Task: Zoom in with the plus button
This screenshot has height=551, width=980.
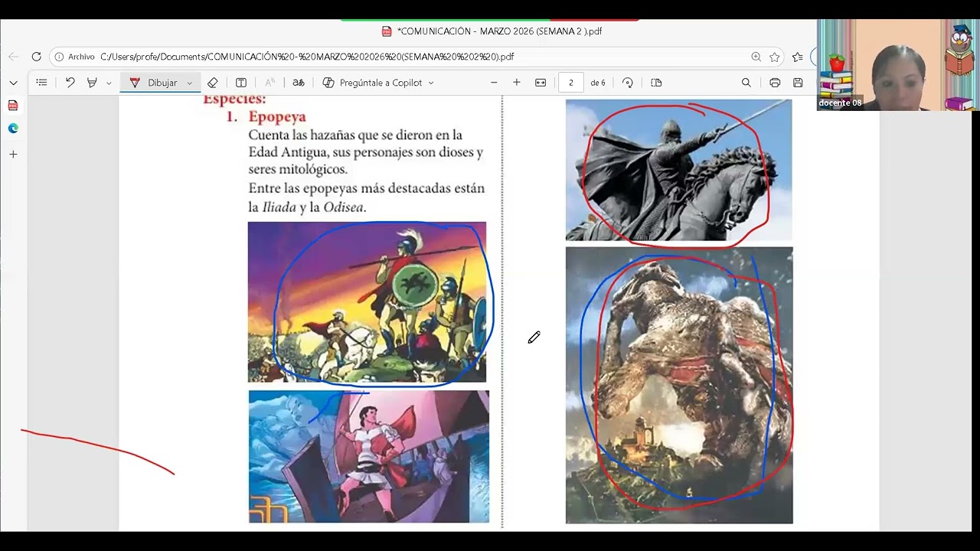Action: (x=517, y=83)
